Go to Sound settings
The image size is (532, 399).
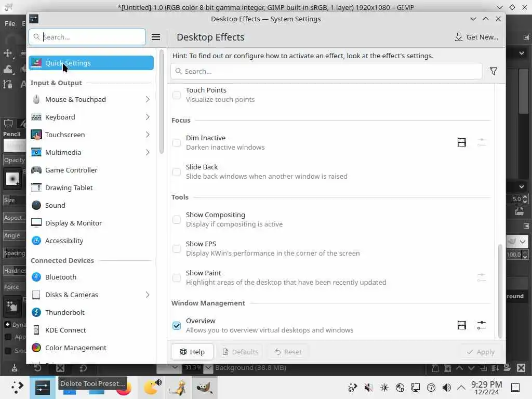[x=91, y=205]
